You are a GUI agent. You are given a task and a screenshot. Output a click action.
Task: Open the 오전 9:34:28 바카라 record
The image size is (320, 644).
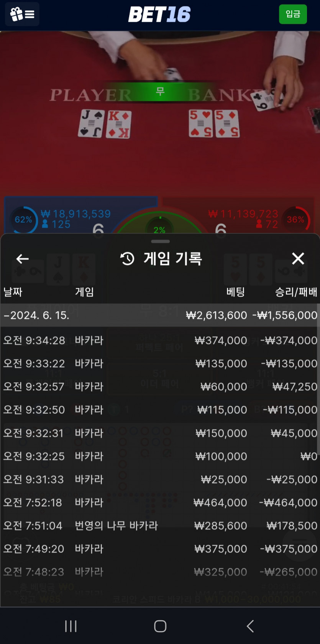pos(160,340)
